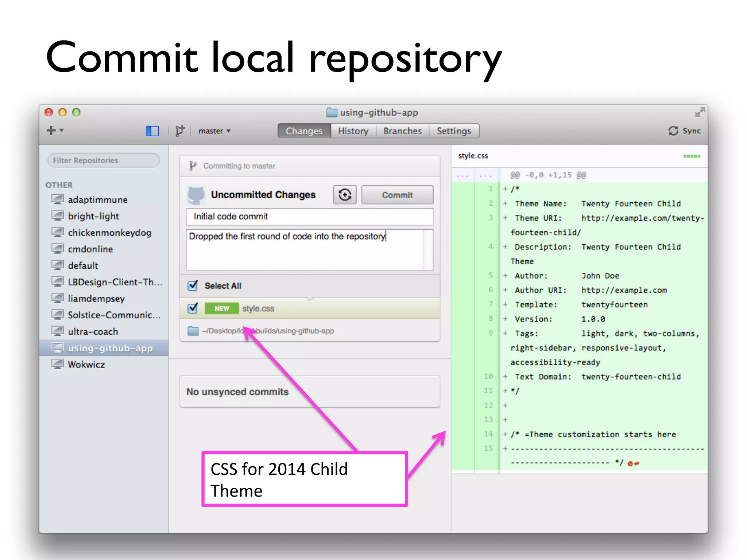Click the default repository computer icon
747x560 pixels.
click(57, 265)
